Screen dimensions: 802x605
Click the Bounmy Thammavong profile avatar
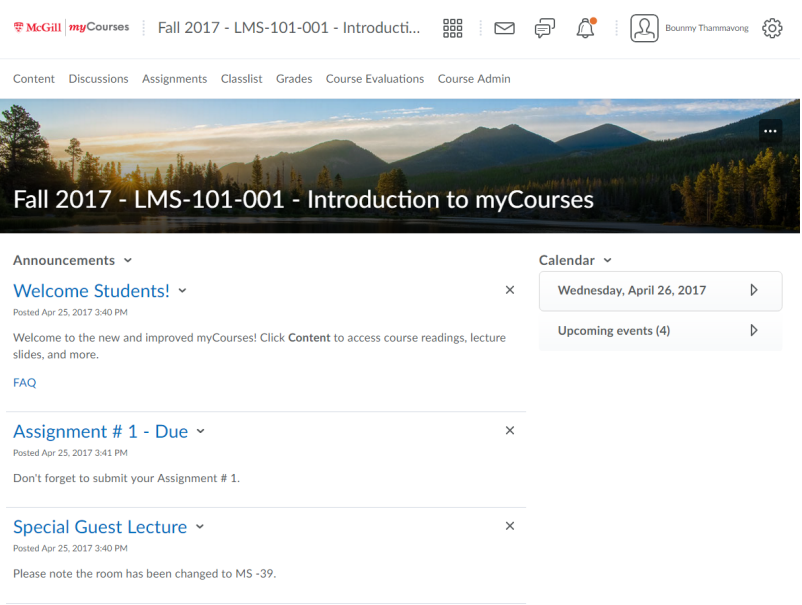click(x=644, y=28)
